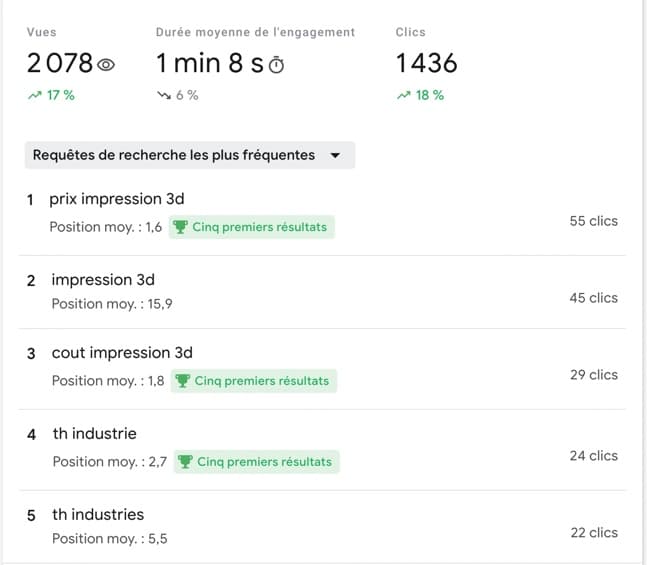Click the downward trend arrow under engagement duration
The image size is (647, 565).
click(163, 95)
